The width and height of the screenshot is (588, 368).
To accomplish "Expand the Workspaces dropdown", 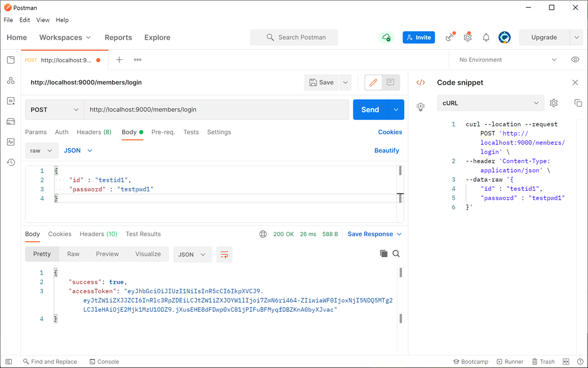I will coord(65,37).
